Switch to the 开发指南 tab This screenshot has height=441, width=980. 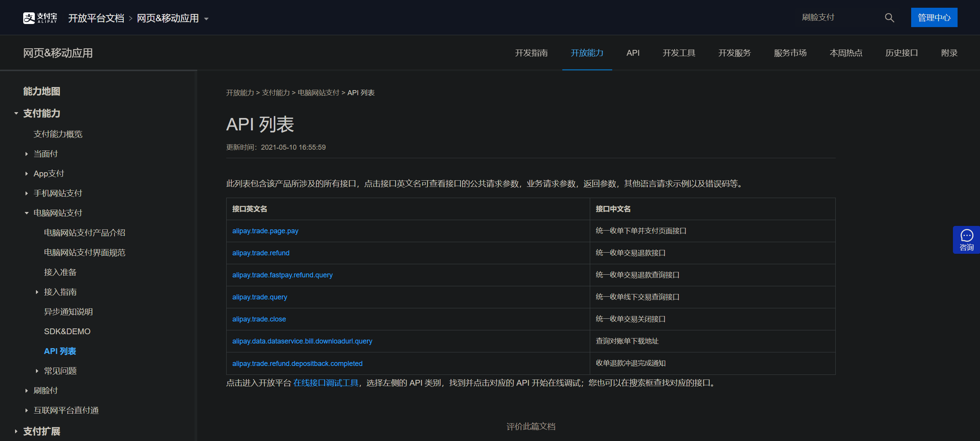[532, 53]
